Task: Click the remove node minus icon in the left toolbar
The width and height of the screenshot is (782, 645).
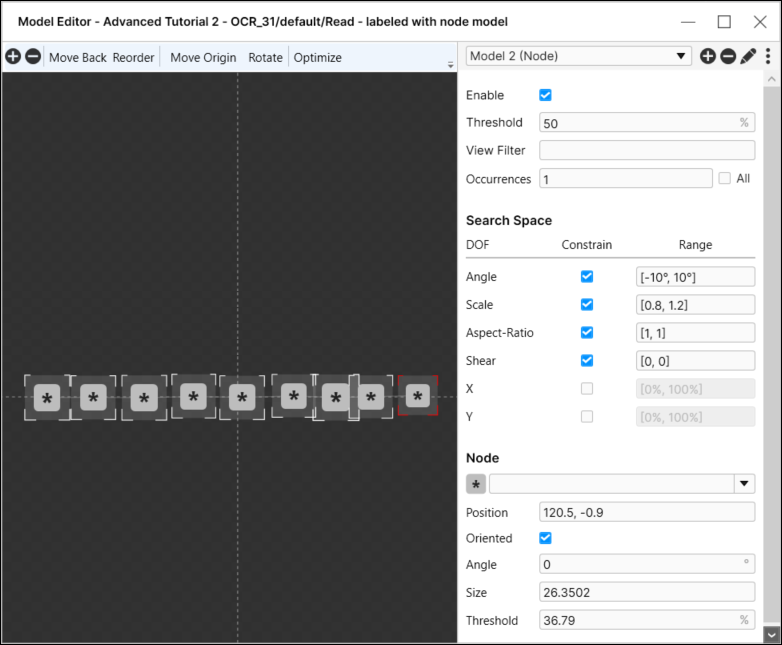Action: coord(33,56)
